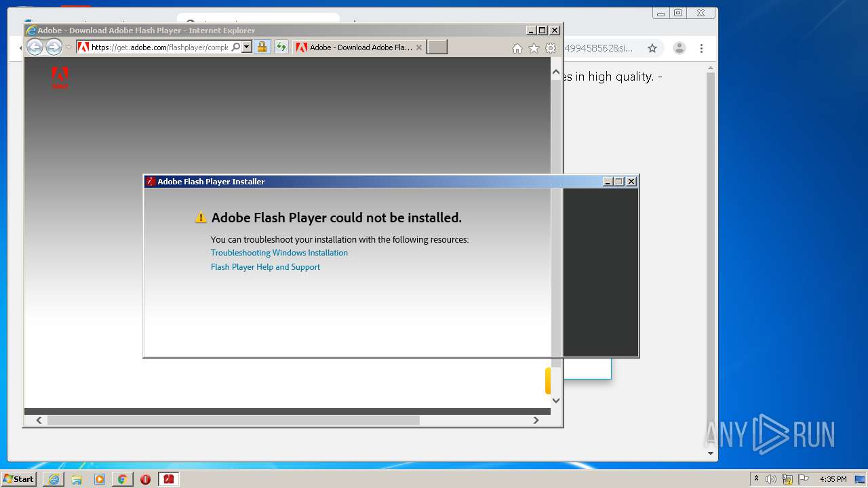Close the Internet Explorer window
The height and width of the screenshot is (488, 868).
(x=555, y=30)
